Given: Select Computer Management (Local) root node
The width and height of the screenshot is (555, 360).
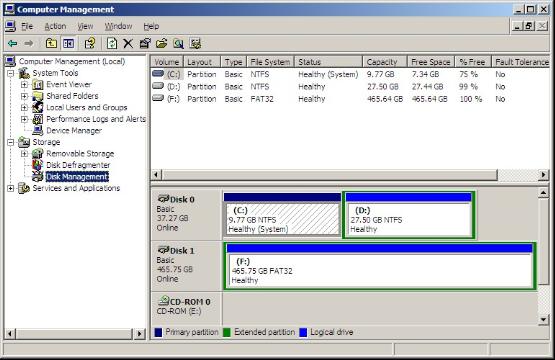Looking at the screenshot, I should [x=72, y=62].
